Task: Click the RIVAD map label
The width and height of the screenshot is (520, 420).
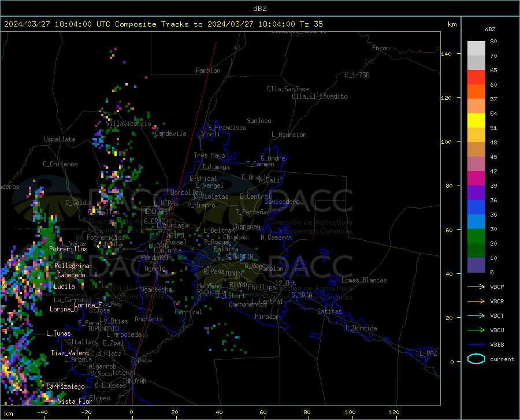Action: click(x=238, y=285)
